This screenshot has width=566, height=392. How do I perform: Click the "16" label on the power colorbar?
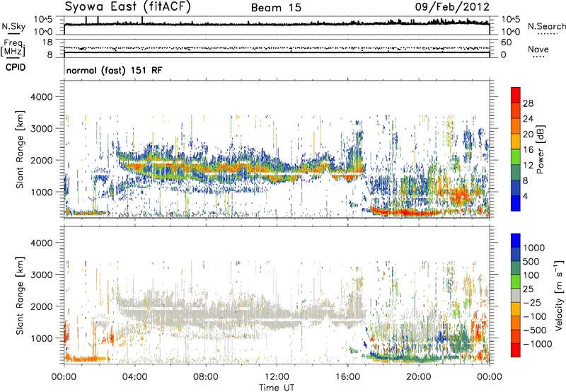point(528,150)
